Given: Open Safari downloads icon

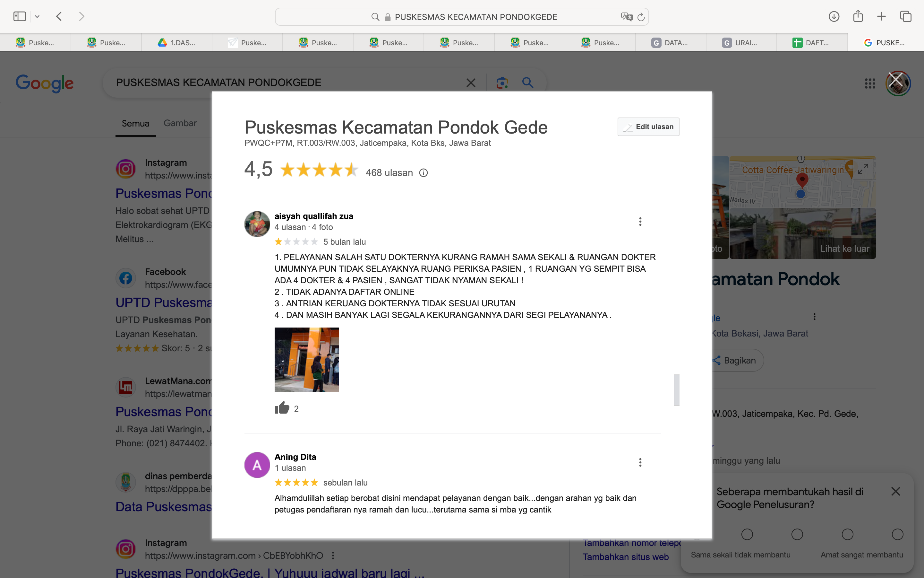Looking at the screenshot, I should (x=834, y=16).
